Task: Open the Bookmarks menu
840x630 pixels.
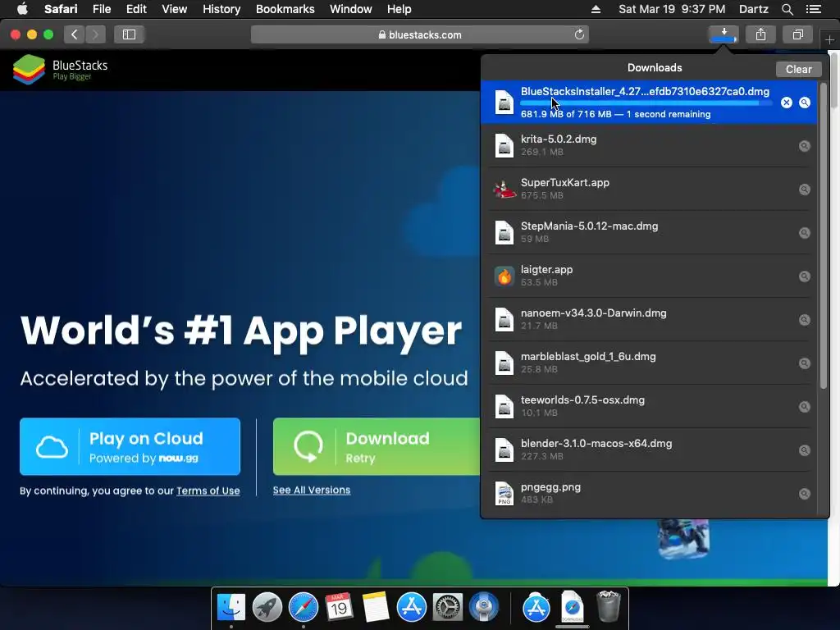Action: tap(285, 9)
